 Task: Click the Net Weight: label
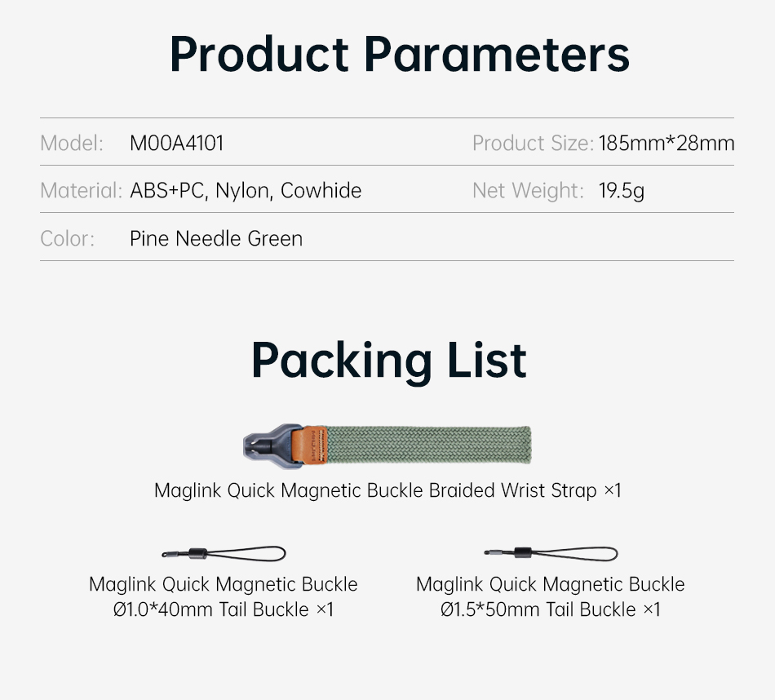[528, 191]
